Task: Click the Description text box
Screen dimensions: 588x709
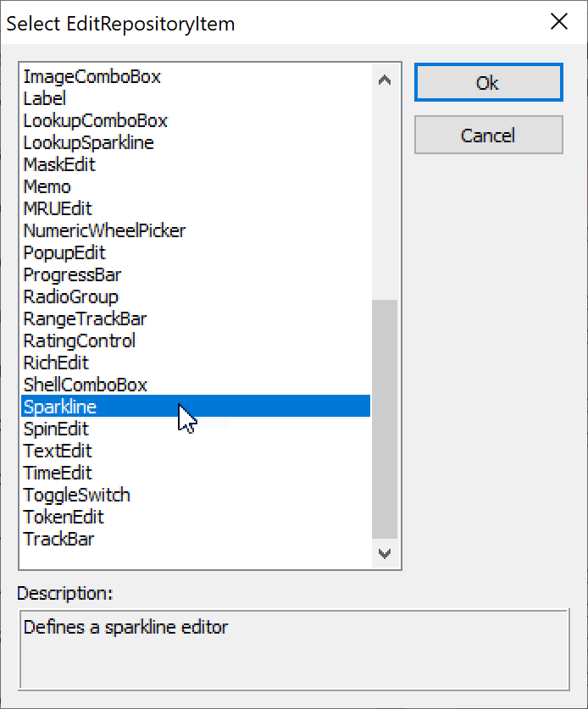Action: [x=293, y=649]
